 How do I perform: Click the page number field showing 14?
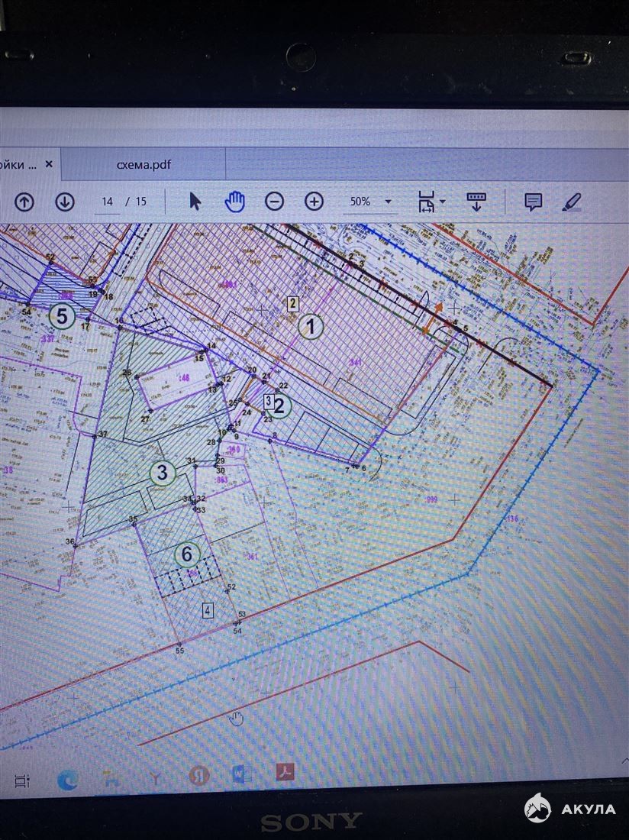tap(107, 202)
